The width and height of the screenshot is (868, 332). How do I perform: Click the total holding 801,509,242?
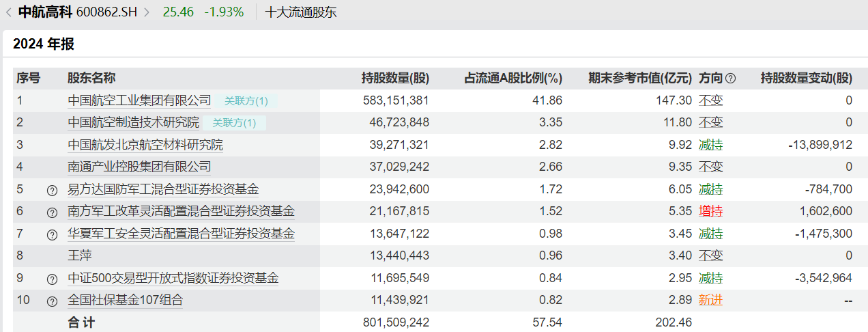pyautogui.click(x=396, y=322)
